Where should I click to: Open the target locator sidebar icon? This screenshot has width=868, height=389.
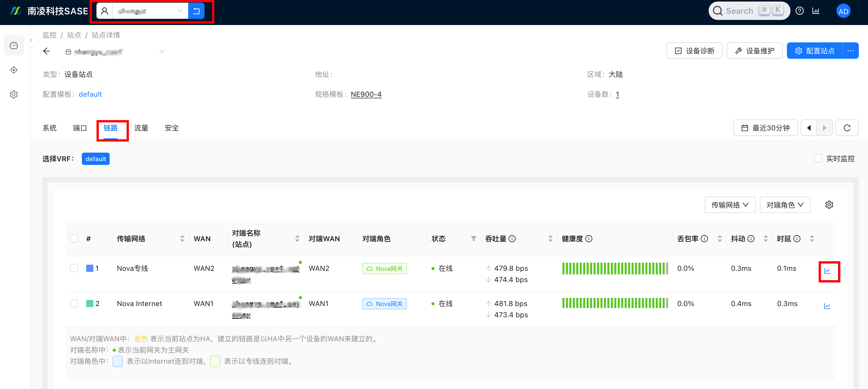coord(14,70)
